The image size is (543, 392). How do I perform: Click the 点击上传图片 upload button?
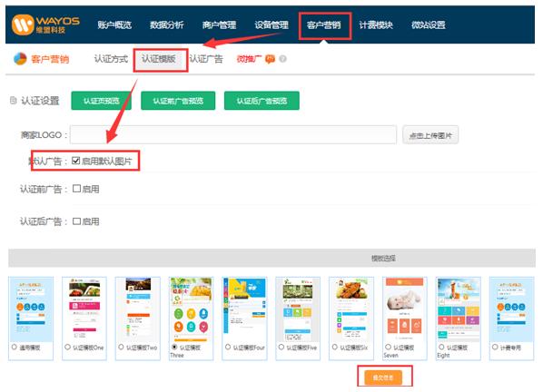(x=430, y=135)
